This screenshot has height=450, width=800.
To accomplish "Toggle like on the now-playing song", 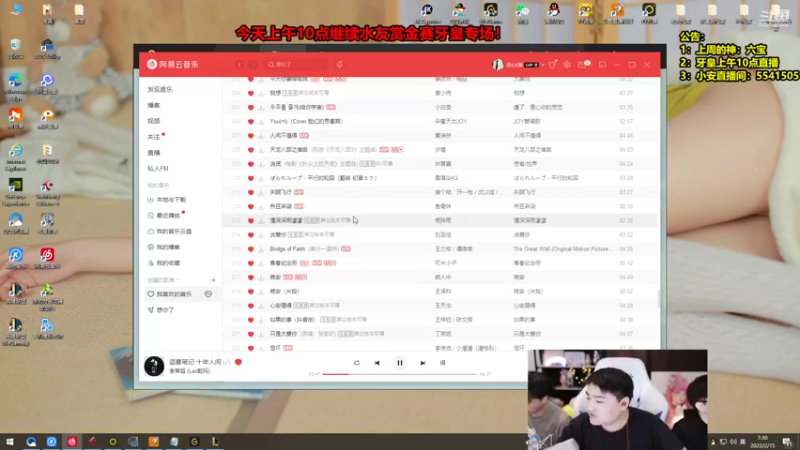I will coord(238,362).
